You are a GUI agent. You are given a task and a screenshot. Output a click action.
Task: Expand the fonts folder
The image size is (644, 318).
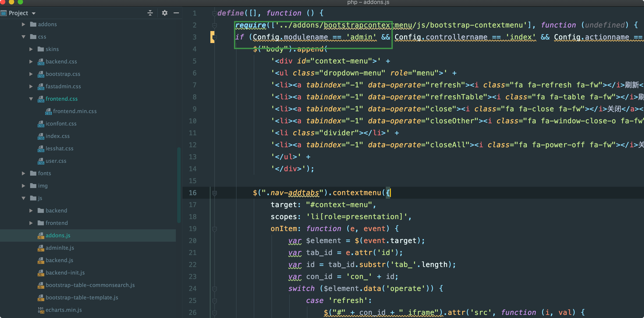click(23, 173)
